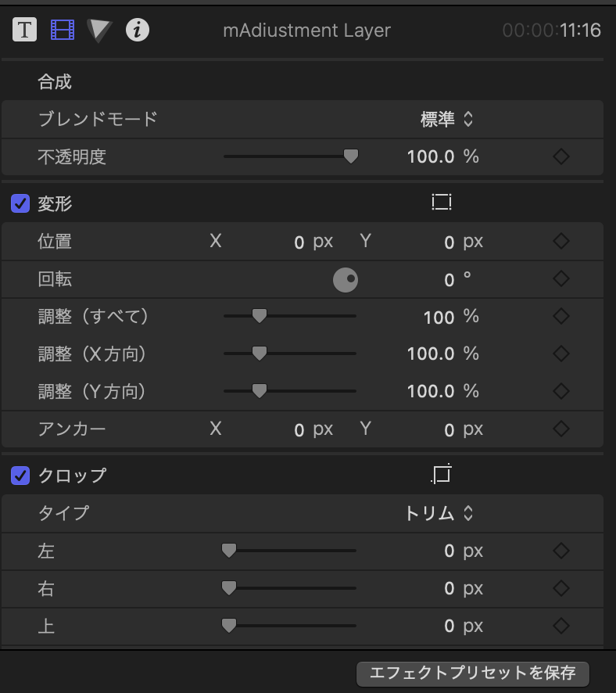Click the エフェクトプリセットを保存 button
616x693 pixels.
pyautogui.click(x=472, y=673)
